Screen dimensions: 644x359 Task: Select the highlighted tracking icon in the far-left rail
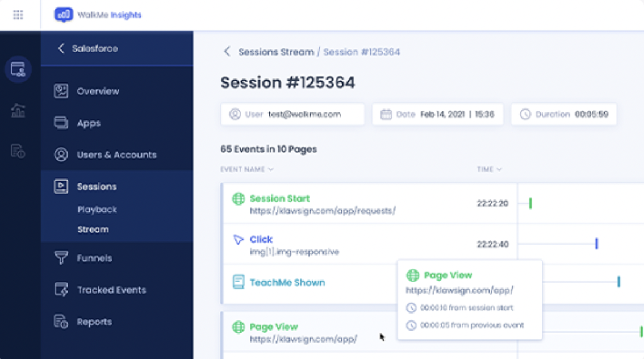coord(19,69)
